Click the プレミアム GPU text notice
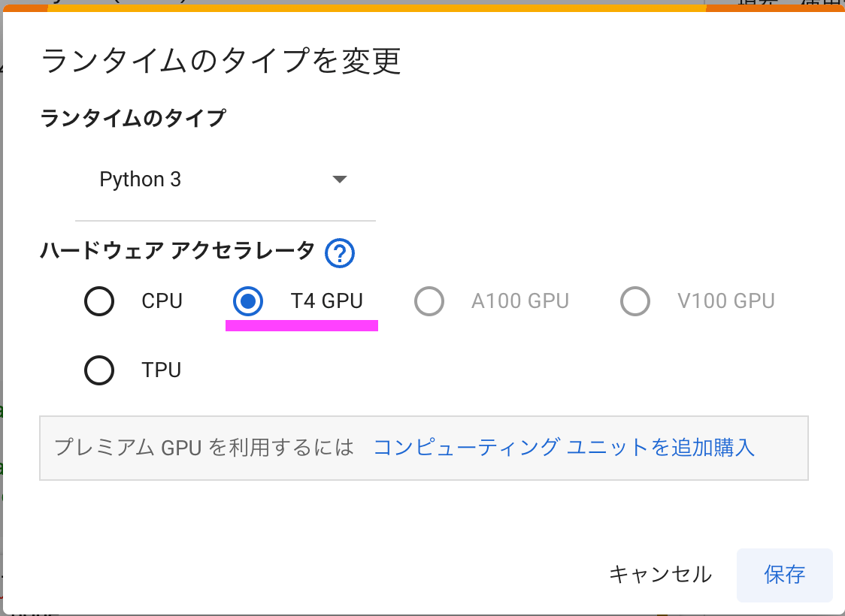Viewport: 845px width, 616px height. pos(203,447)
